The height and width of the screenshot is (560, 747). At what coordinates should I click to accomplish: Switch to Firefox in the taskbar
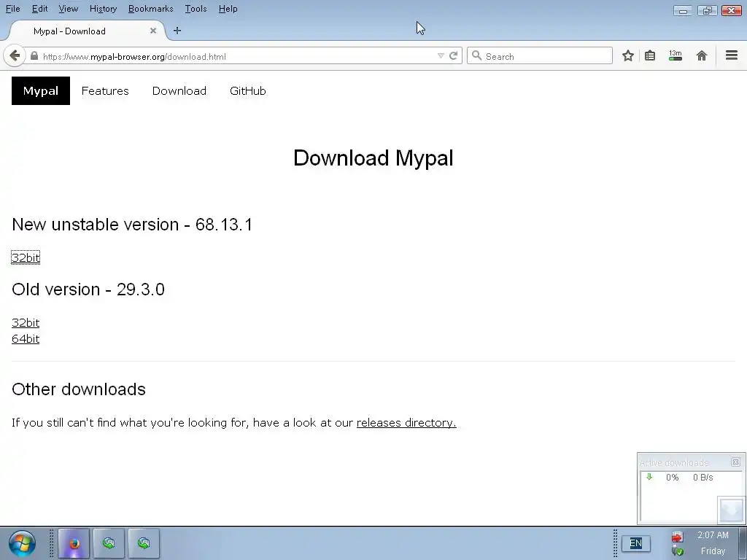pos(74,542)
